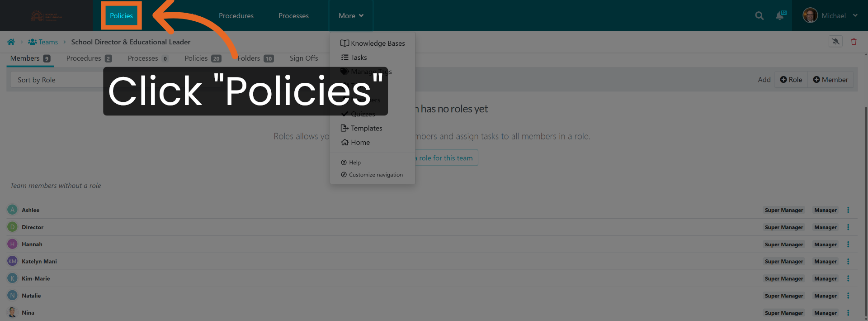The image size is (868, 321).
Task: Switch to the Folders tab
Action: tap(255, 58)
